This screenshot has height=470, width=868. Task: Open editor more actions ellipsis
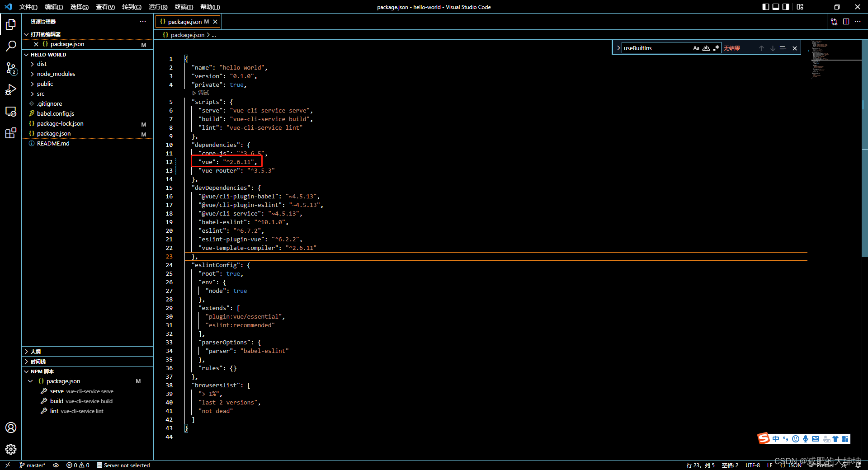[858, 22]
